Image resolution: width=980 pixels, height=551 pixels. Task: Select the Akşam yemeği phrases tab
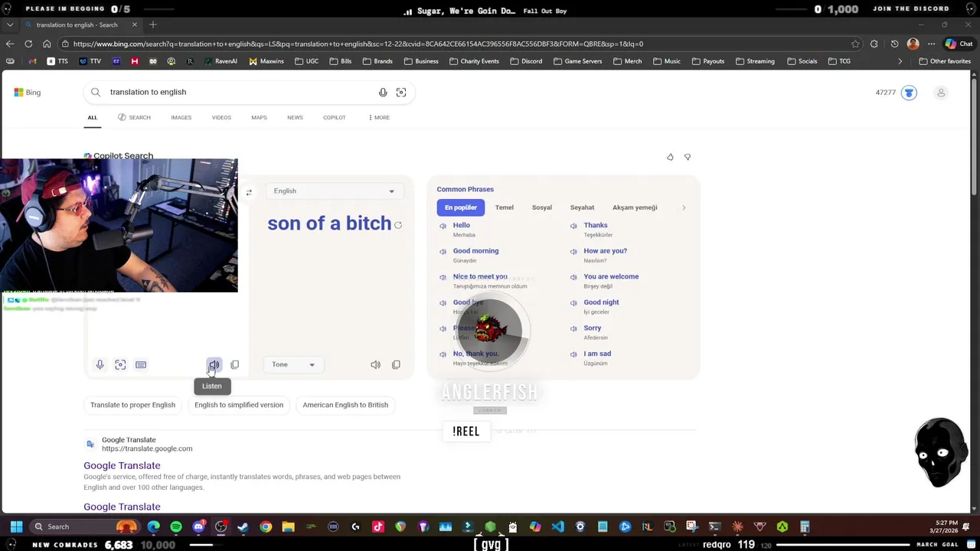coord(635,207)
